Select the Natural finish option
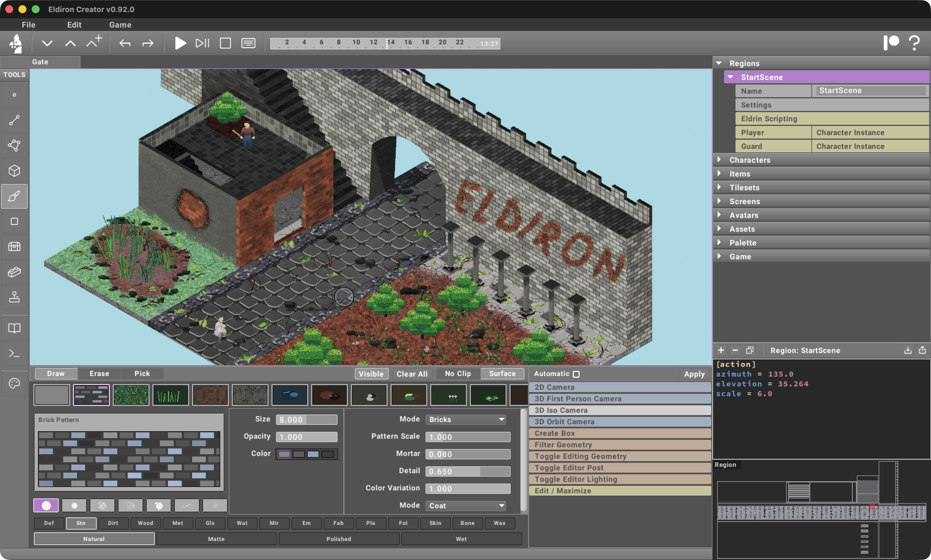Image resolution: width=931 pixels, height=560 pixels. (x=94, y=539)
